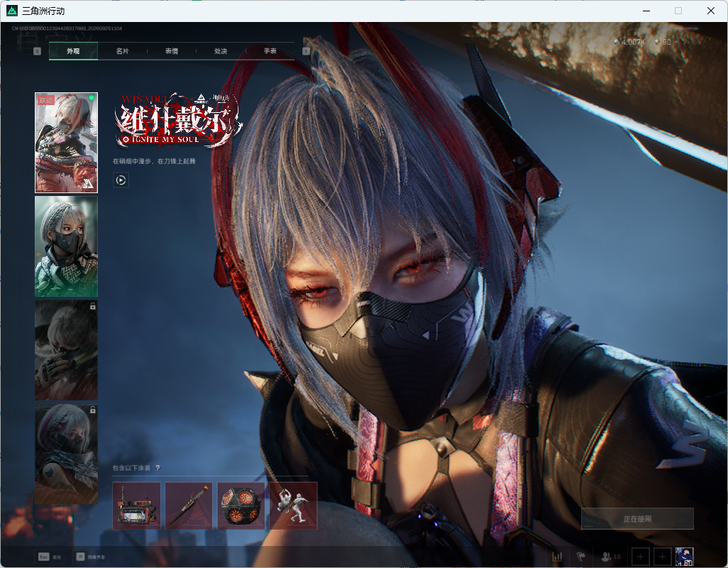Open the player avatar profile

point(684,557)
